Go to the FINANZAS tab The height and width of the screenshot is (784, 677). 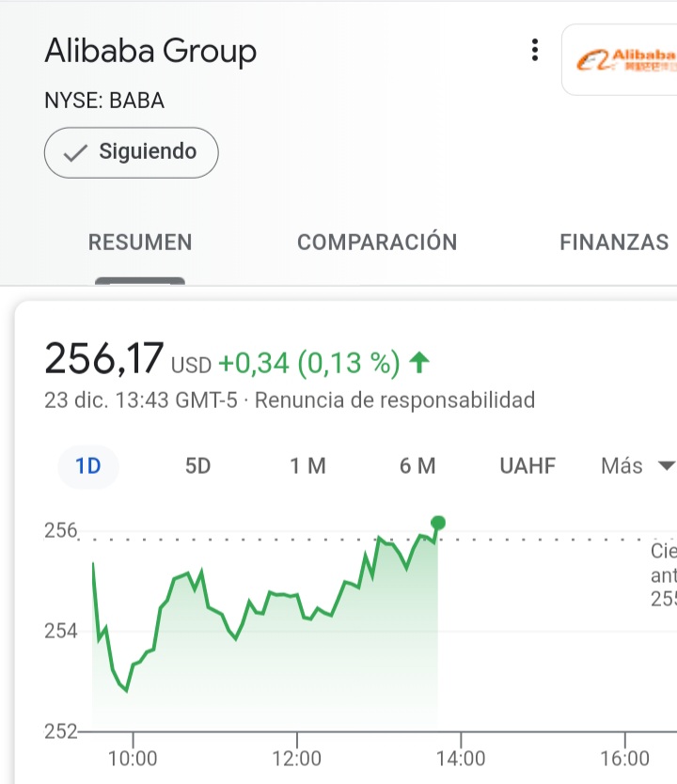pos(614,242)
